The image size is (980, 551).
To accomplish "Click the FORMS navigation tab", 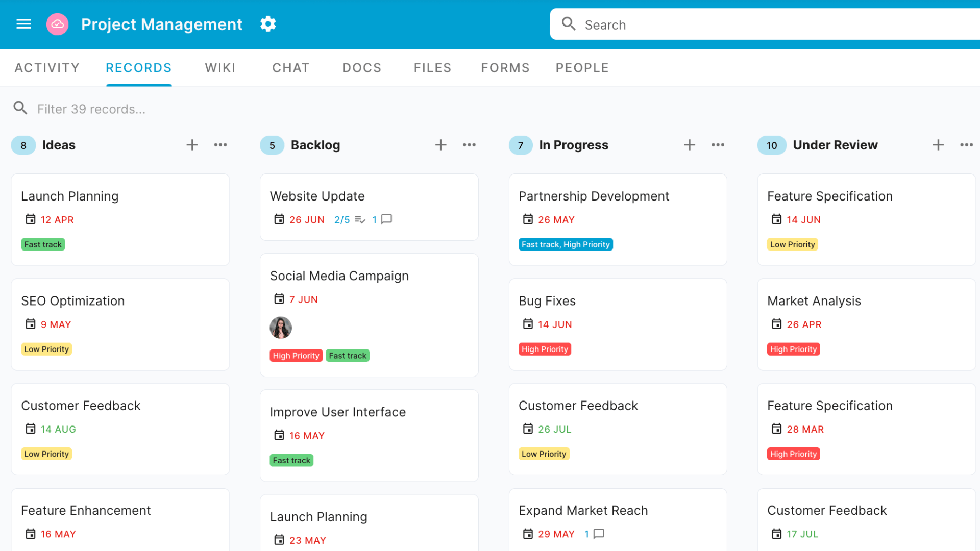I will [x=505, y=67].
